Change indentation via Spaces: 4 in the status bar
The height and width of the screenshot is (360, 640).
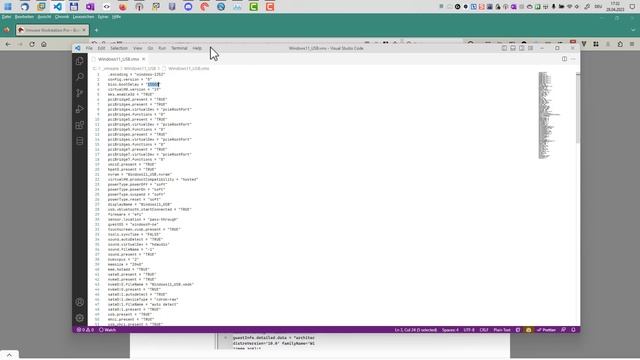pyautogui.click(x=450, y=330)
